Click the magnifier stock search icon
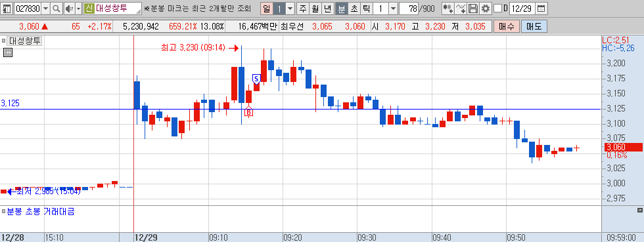Screen dimensions: 644x242 point(57,9)
